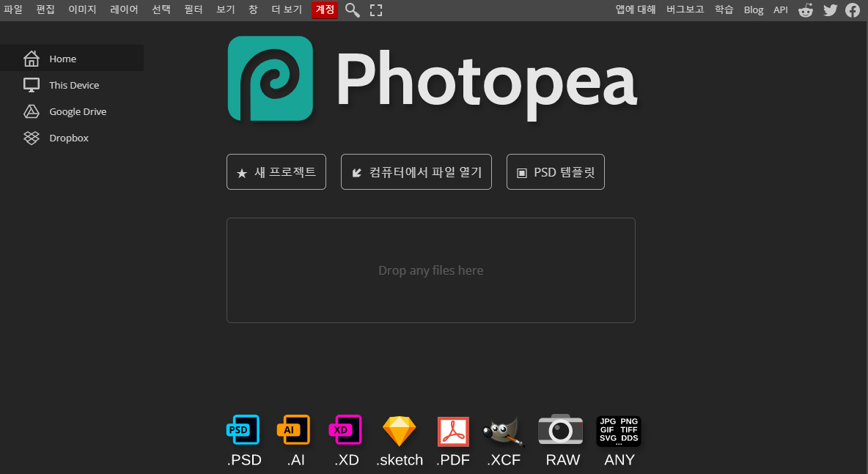Click the Drop any files here area
Screen dimensions: 868x474
click(431, 270)
